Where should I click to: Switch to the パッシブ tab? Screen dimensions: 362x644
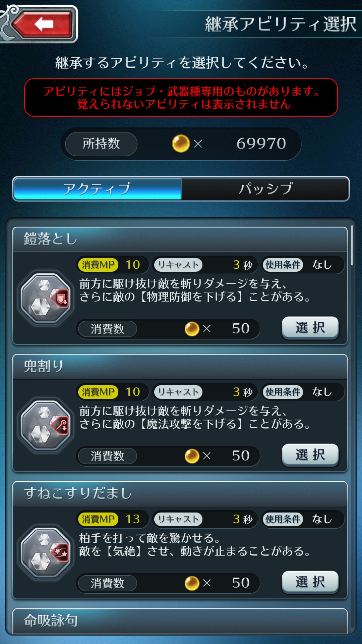click(x=265, y=189)
